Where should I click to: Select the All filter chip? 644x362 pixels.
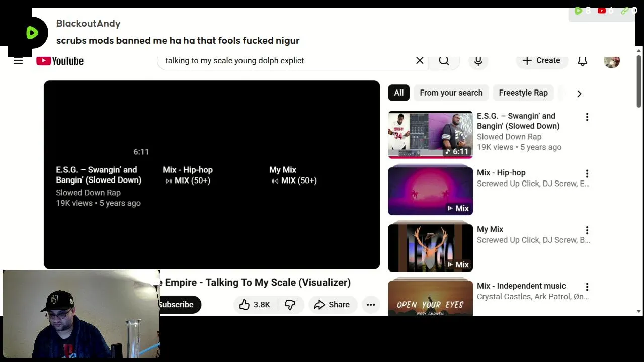click(398, 93)
